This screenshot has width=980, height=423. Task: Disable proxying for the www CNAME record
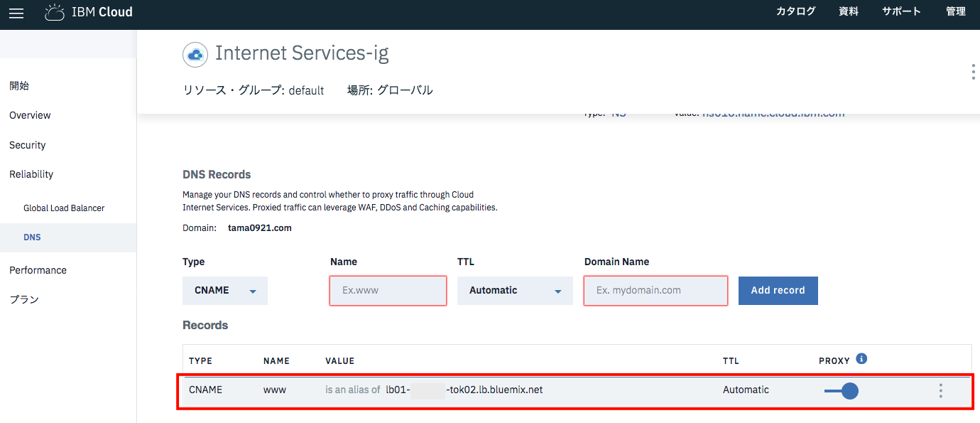(x=841, y=390)
